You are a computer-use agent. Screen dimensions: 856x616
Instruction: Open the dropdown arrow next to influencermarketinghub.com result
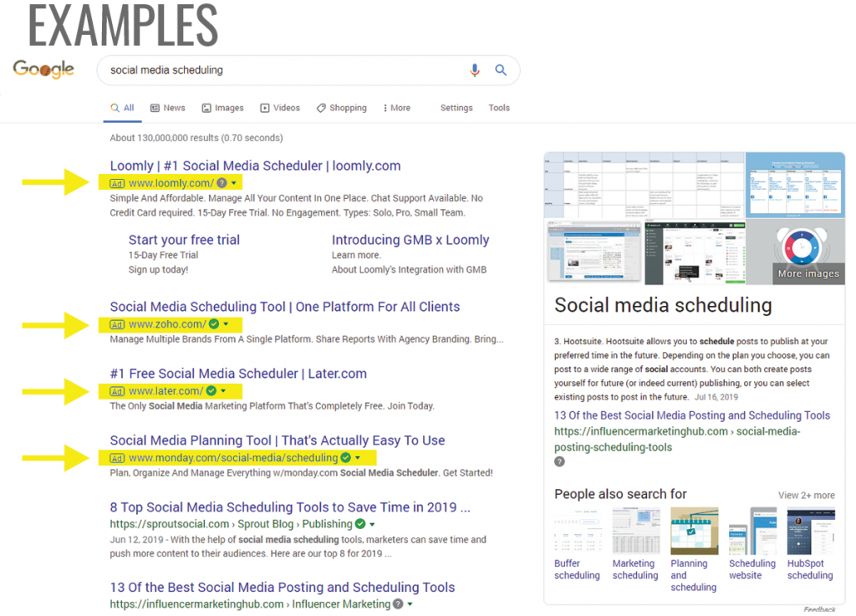pyautogui.click(x=410, y=604)
